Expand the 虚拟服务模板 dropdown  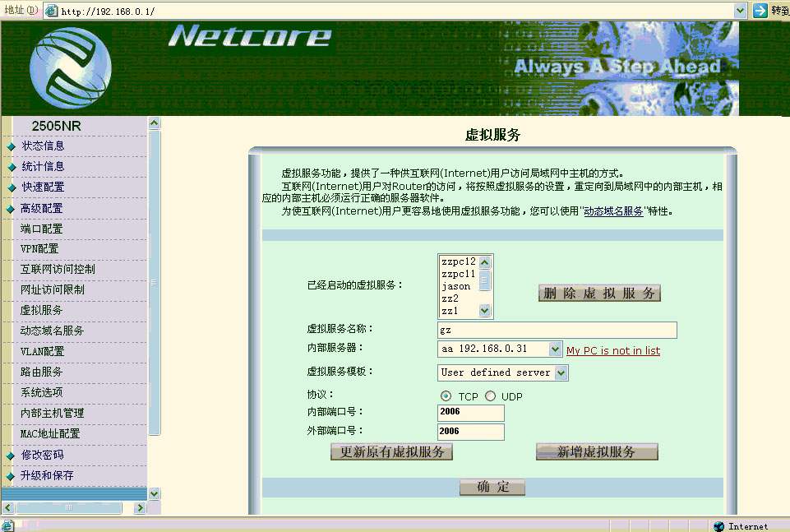pyautogui.click(x=561, y=372)
